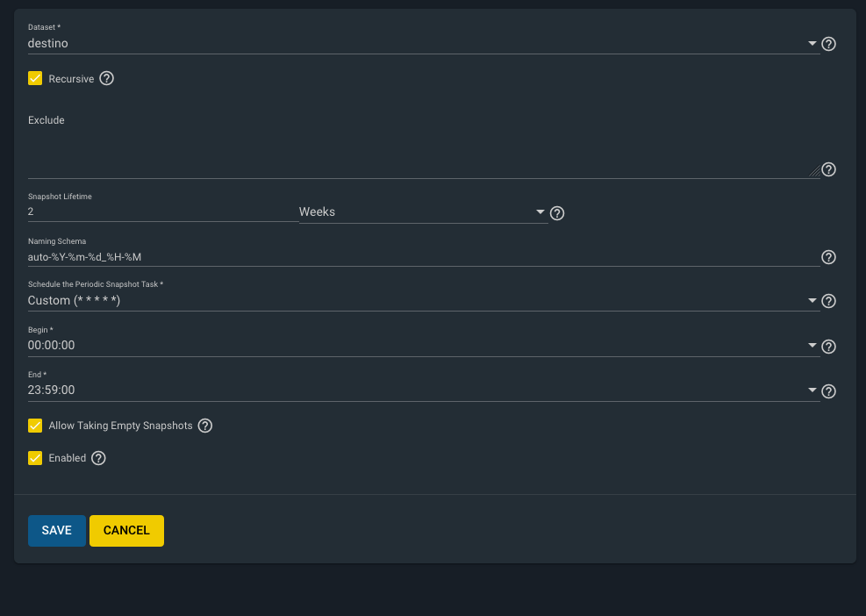Expand the Begin time dropdown
The height and width of the screenshot is (616, 866).
[421, 346]
